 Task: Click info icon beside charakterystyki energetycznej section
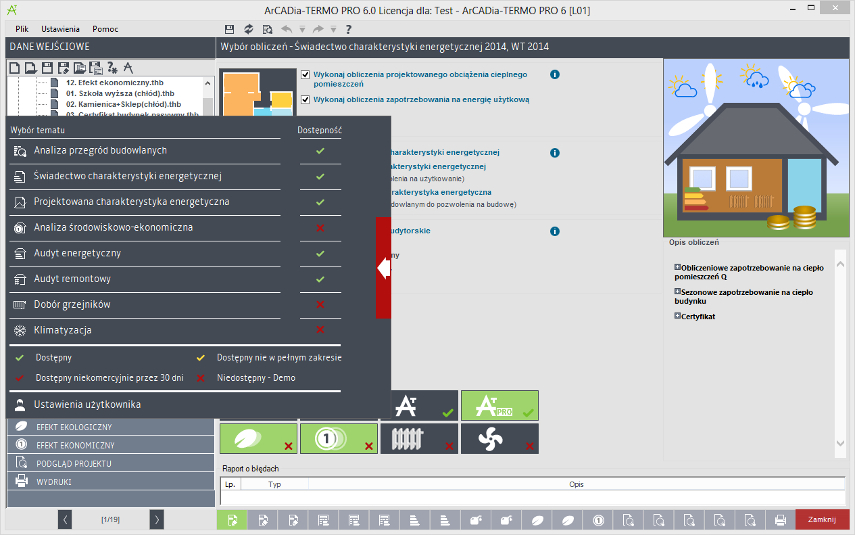(x=555, y=153)
